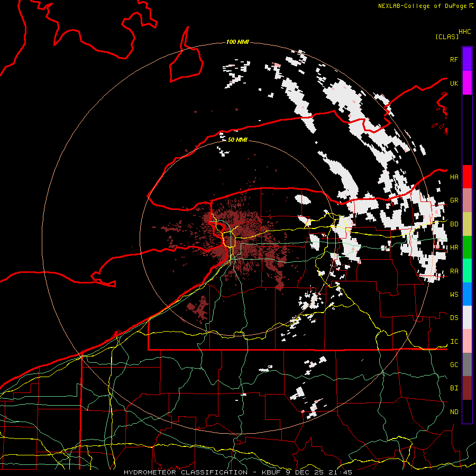Click the 'HHC' product code text
This screenshot has height=476, width=476.
[464, 32]
